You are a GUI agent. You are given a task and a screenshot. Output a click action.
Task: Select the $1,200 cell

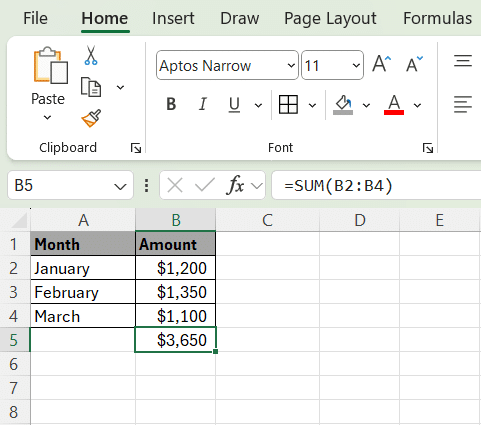pyautogui.click(x=176, y=268)
